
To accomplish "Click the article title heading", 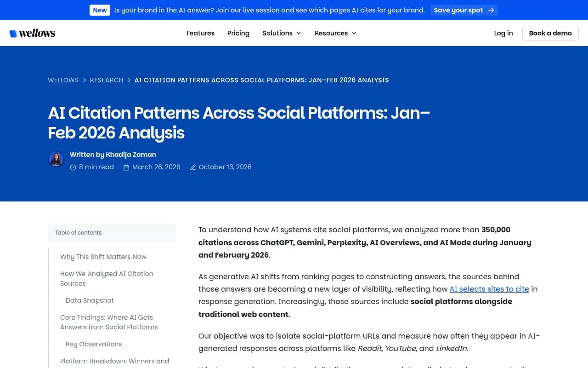I will pos(239,123).
